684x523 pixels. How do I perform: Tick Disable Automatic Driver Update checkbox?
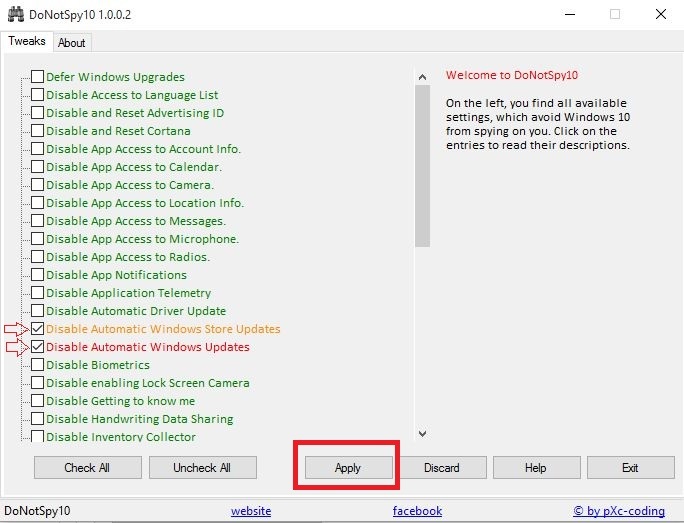(38, 311)
